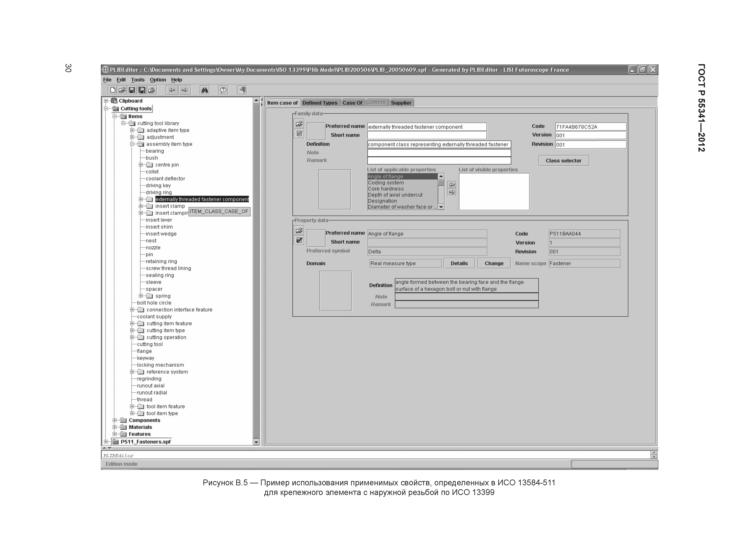
Task: Select the locking mechanism tree item
Action: pyautogui.click(x=160, y=365)
